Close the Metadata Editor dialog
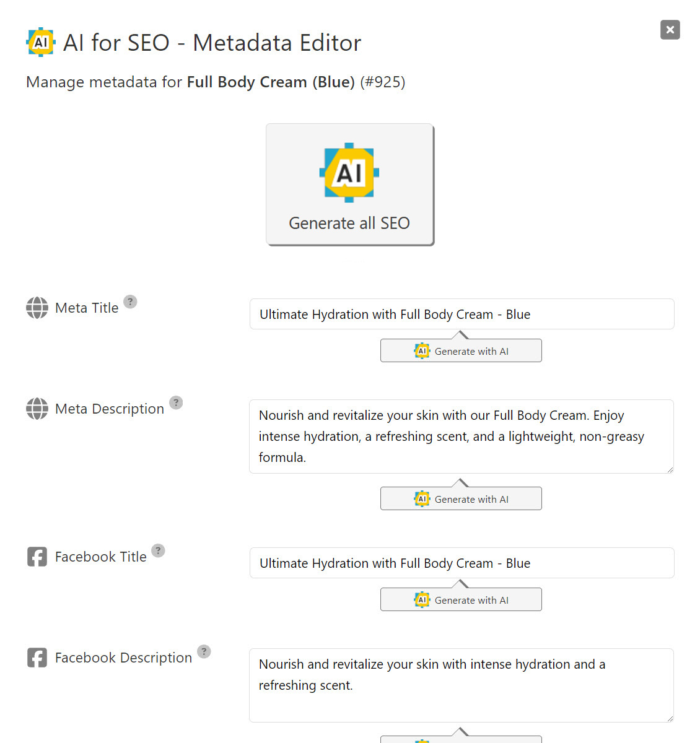 click(670, 30)
